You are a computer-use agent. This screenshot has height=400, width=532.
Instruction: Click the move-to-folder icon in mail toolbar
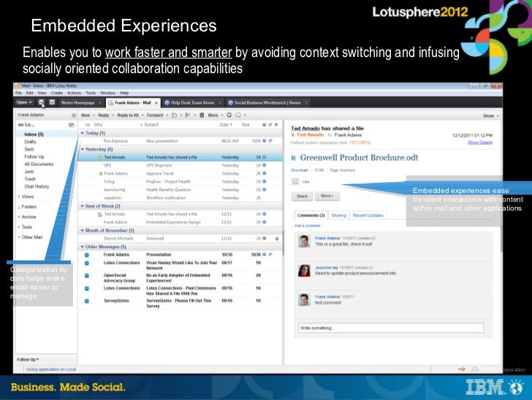point(175,115)
